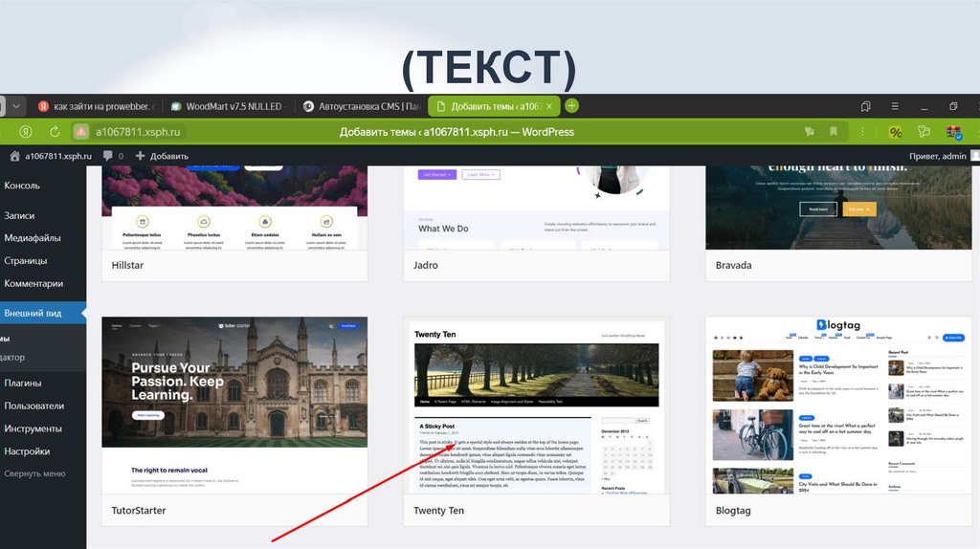Click the Jadro theme name
This screenshot has width=980, height=549.
[426, 266]
